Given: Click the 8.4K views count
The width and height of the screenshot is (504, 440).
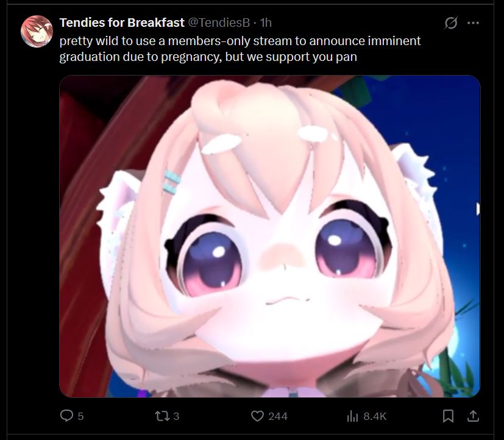Looking at the screenshot, I should [x=375, y=417].
